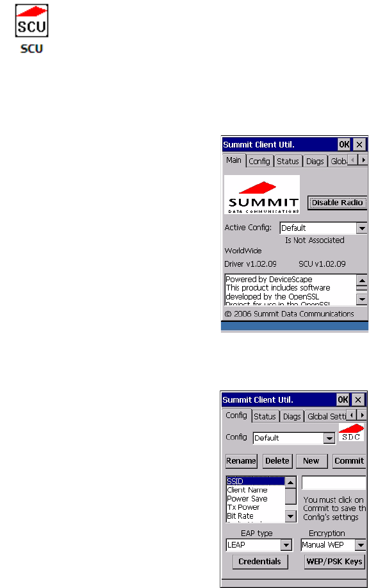
Task: Select Tx Power in the settings list
Action: pyautogui.click(x=256, y=507)
